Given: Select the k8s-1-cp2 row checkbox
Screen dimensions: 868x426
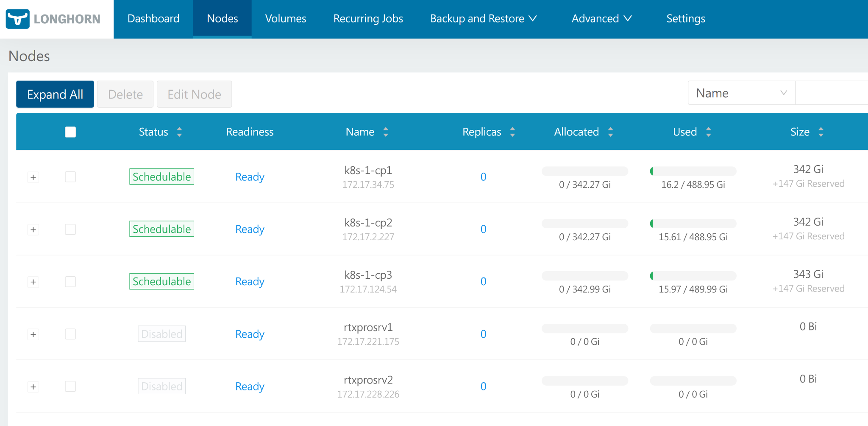Looking at the screenshot, I should click(x=70, y=230).
